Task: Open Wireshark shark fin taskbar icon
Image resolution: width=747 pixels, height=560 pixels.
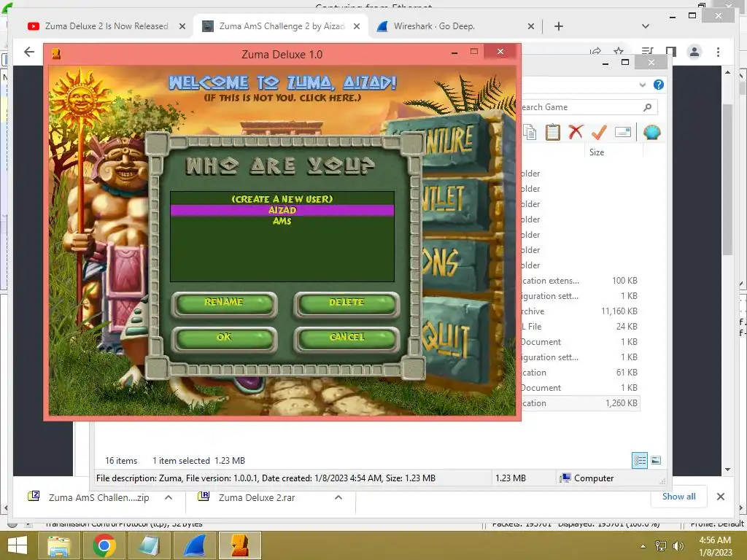Action: click(195, 545)
